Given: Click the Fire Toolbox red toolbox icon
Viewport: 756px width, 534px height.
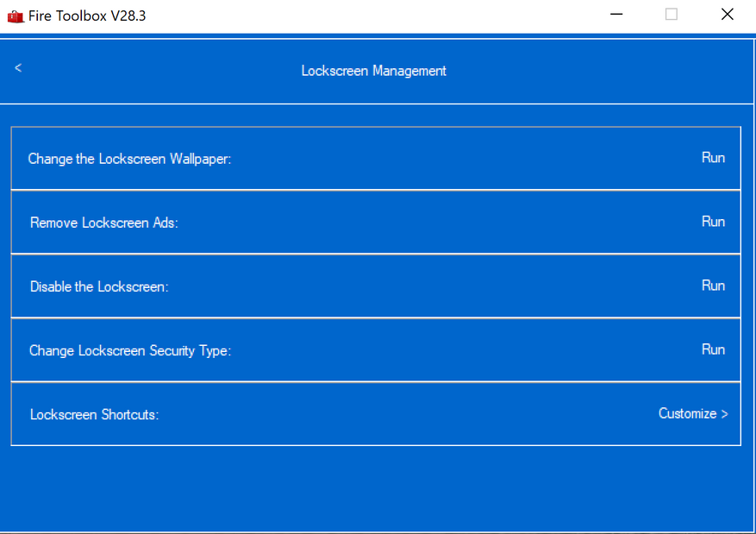Looking at the screenshot, I should [16, 16].
